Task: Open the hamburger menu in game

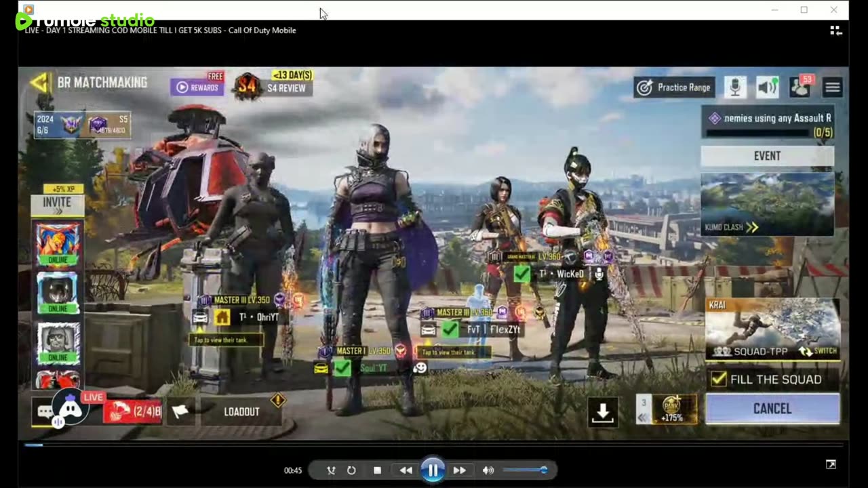Action: pos(833,87)
